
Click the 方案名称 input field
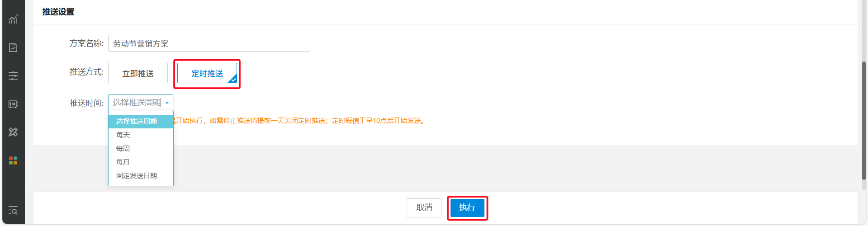[209, 43]
